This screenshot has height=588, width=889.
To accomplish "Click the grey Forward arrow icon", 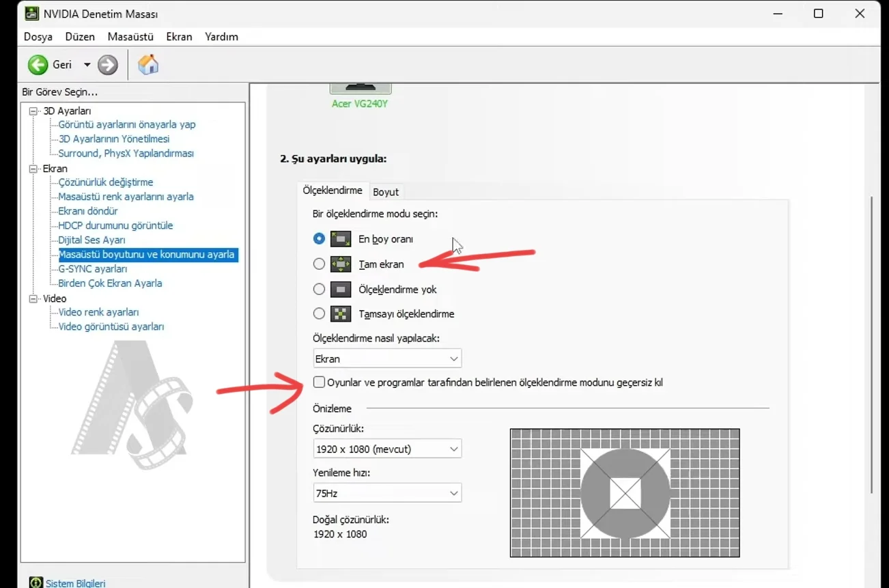I will (x=108, y=65).
